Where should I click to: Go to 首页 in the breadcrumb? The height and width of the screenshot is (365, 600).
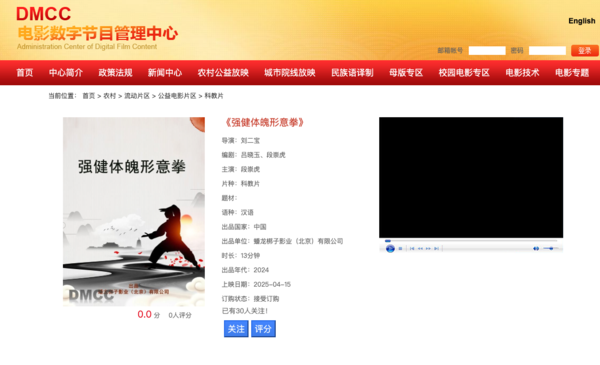click(88, 96)
